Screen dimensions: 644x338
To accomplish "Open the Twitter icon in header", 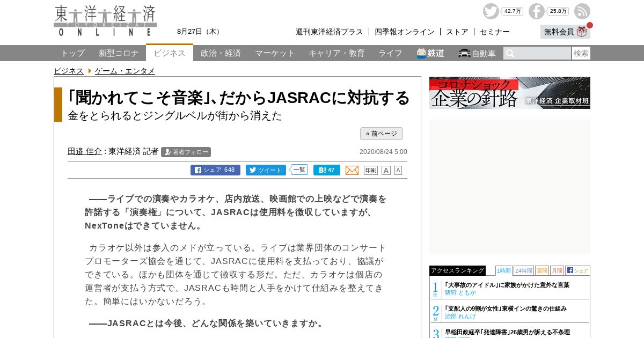I will 491,11.
